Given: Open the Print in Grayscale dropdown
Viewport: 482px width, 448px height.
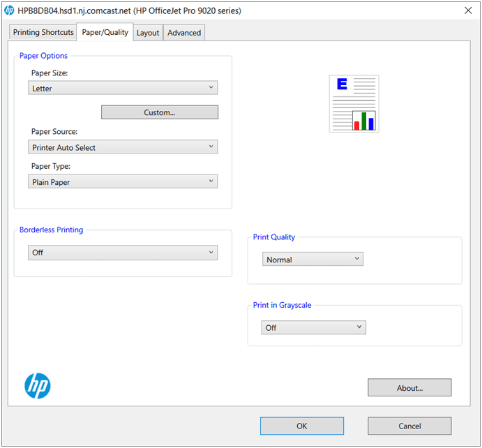Looking at the screenshot, I should (x=314, y=327).
